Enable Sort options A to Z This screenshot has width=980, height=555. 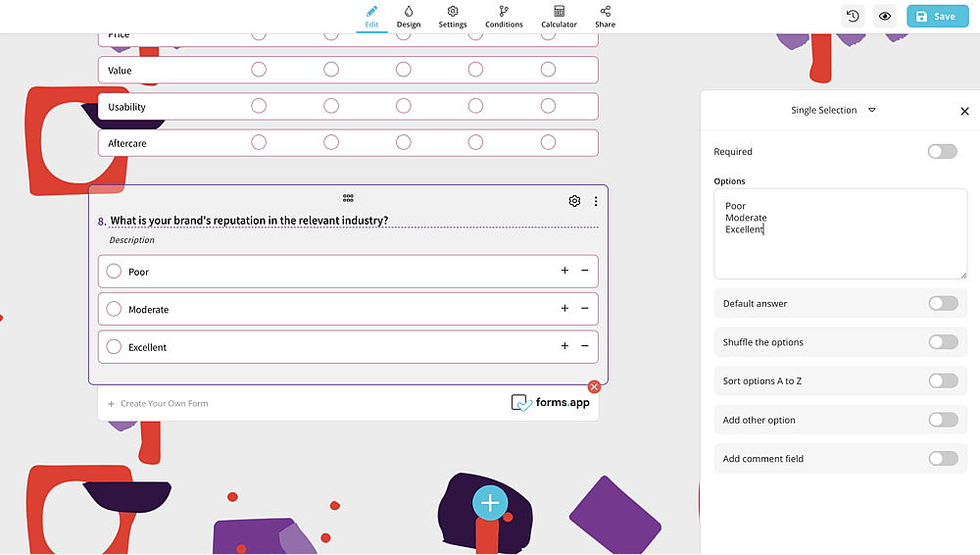coord(943,381)
